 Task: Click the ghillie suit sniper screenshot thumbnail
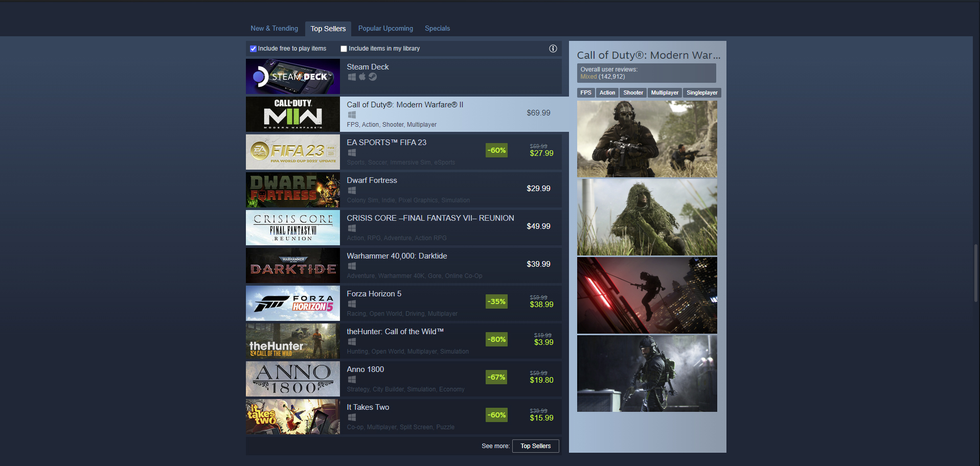point(647,217)
